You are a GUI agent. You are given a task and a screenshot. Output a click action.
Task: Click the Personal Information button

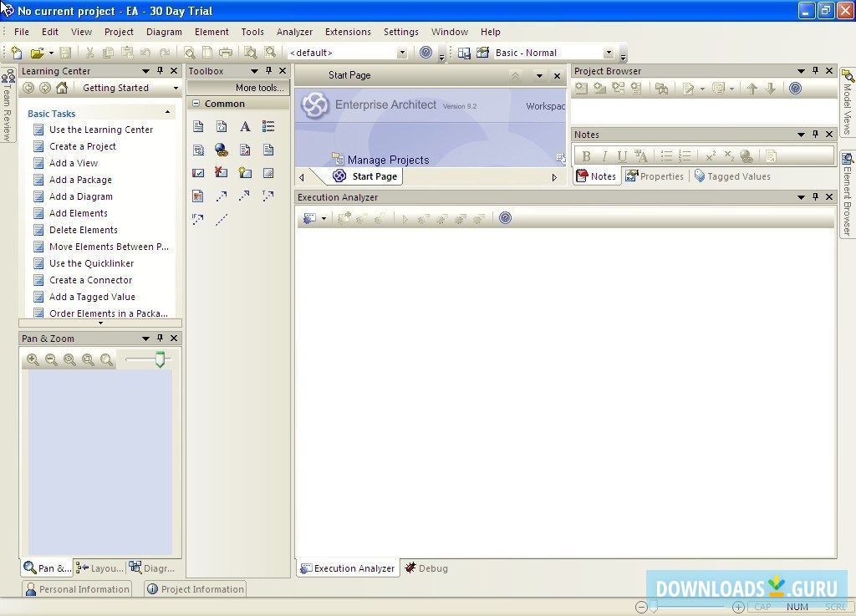pos(77,589)
